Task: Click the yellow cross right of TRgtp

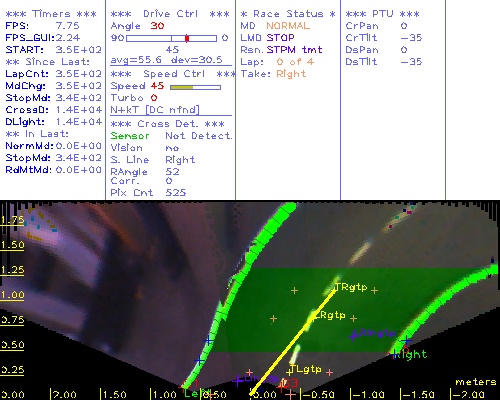Action: tap(374, 291)
